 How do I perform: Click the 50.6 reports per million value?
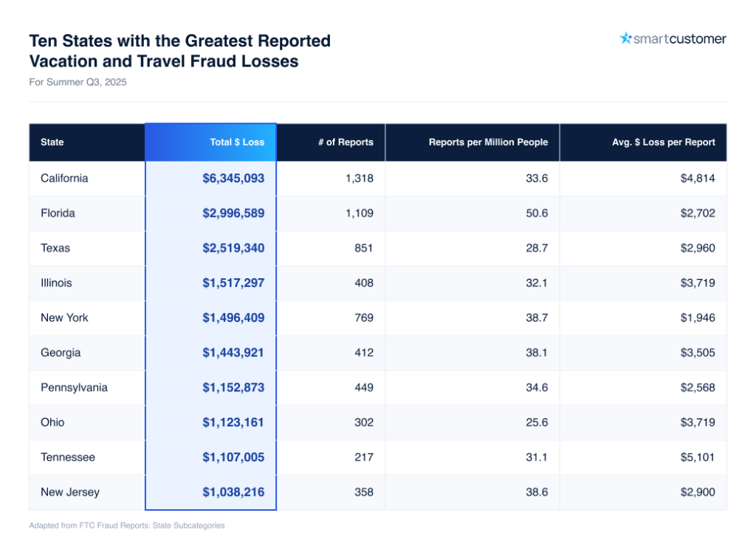pyautogui.click(x=537, y=213)
